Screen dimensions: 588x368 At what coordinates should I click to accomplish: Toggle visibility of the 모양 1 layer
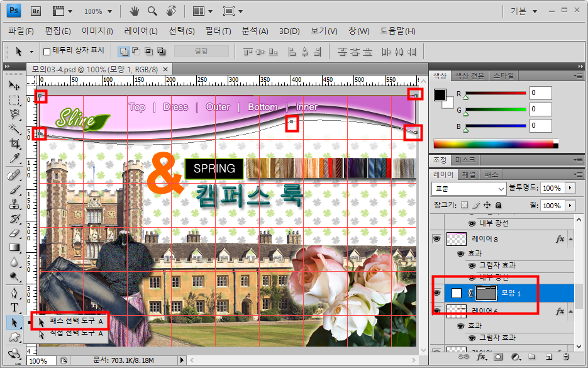click(x=436, y=293)
